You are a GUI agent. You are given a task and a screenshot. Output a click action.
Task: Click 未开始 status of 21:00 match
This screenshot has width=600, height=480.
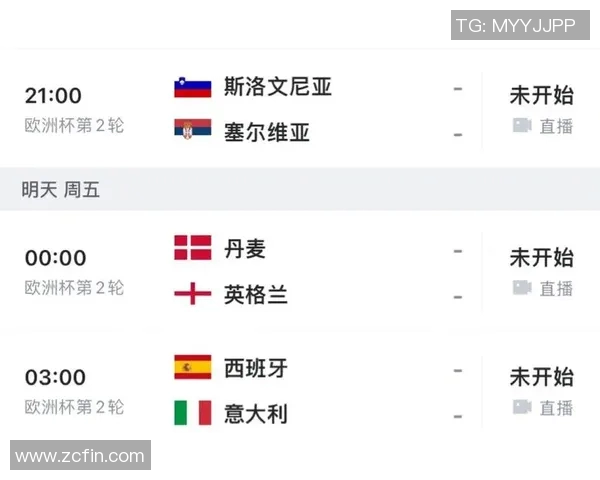541,95
